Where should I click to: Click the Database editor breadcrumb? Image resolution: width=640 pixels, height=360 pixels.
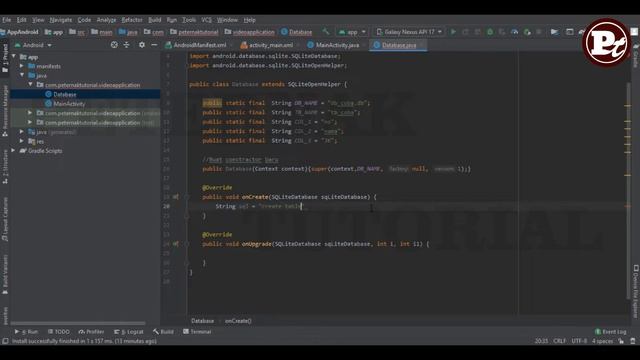[202, 321]
